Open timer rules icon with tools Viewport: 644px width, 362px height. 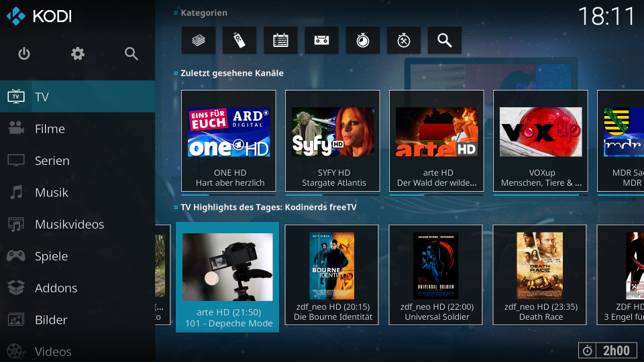click(x=404, y=40)
